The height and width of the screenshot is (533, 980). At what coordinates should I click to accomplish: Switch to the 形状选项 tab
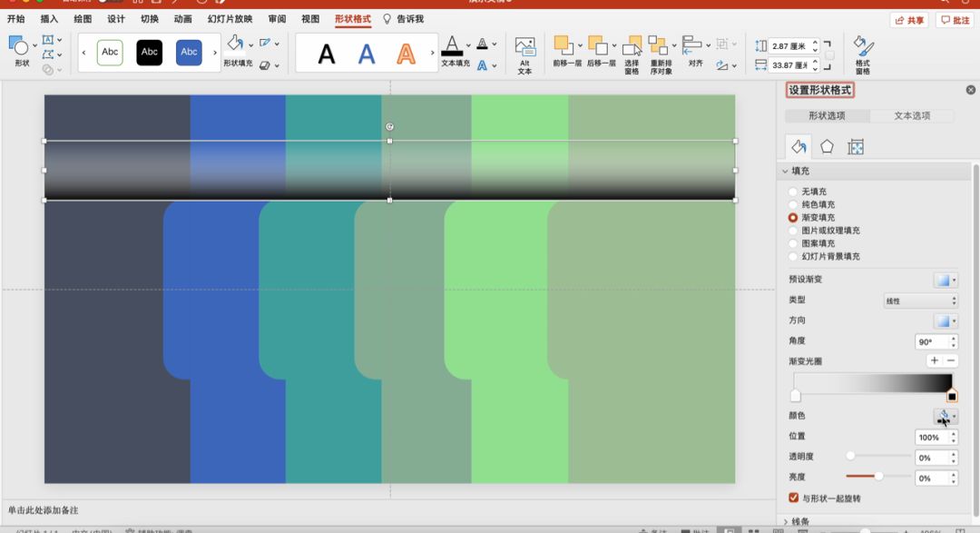827,115
